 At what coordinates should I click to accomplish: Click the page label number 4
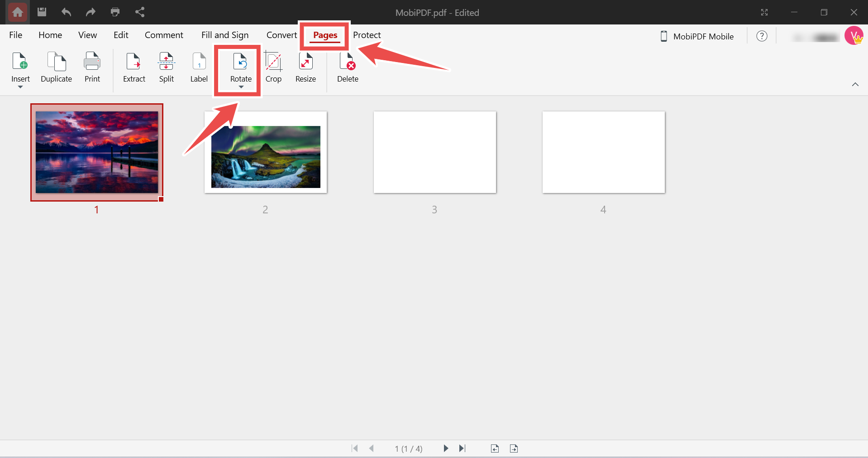pyautogui.click(x=603, y=210)
